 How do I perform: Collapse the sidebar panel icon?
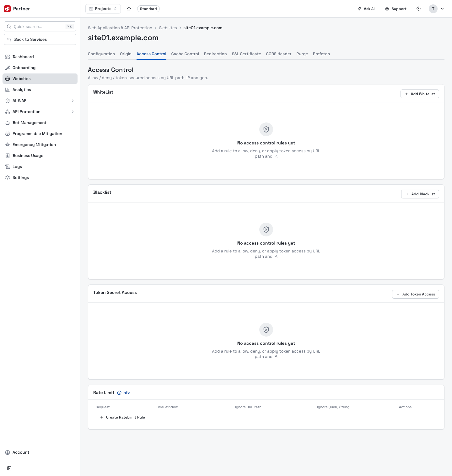[9, 468]
